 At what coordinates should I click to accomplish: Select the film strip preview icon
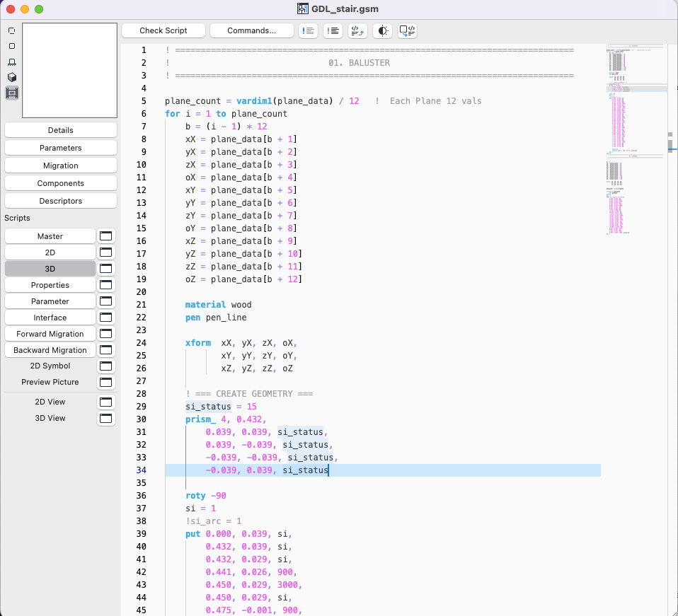click(x=12, y=93)
